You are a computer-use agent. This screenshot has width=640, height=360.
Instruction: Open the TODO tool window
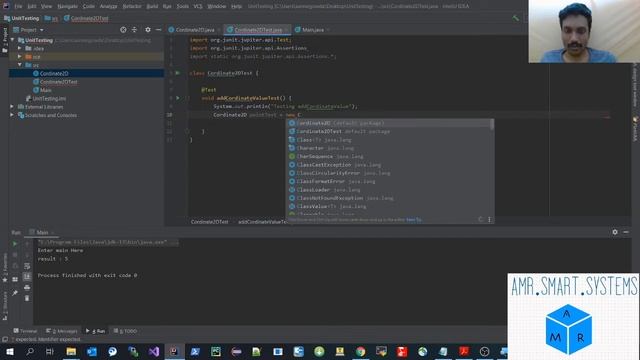pyautogui.click(x=125, y=331)
